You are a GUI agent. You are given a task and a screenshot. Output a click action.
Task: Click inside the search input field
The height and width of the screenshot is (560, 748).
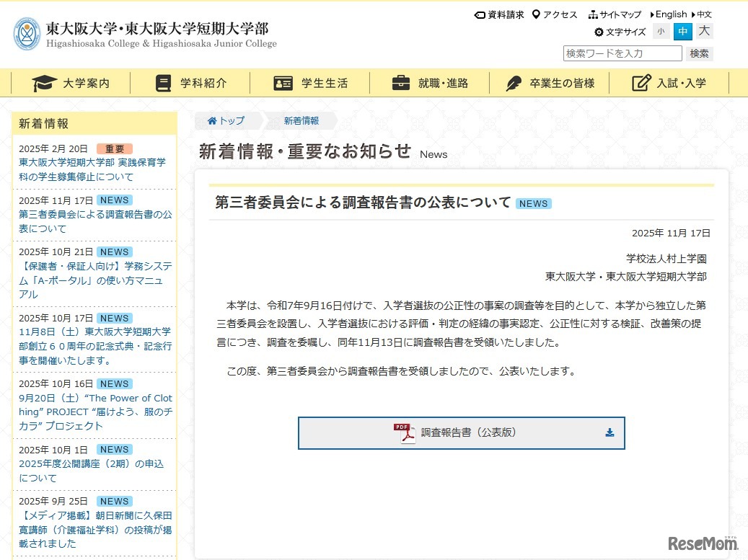point(620,53)
